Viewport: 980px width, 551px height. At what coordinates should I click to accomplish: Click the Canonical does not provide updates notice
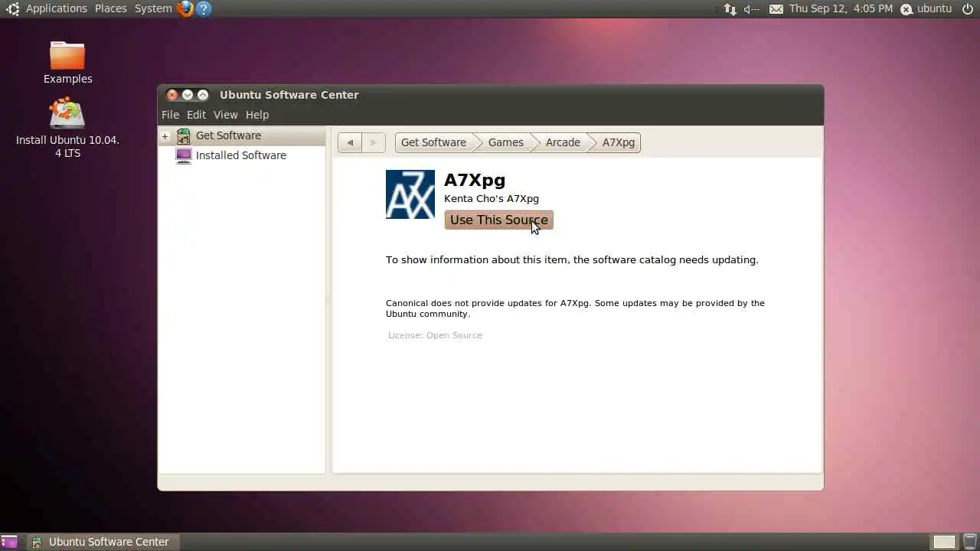(x=575, y=308)
